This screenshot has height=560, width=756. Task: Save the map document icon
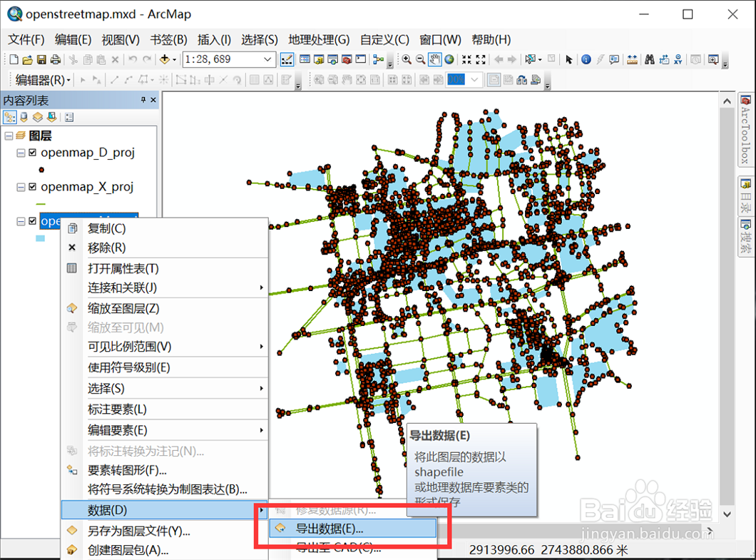tap(41, 59)
